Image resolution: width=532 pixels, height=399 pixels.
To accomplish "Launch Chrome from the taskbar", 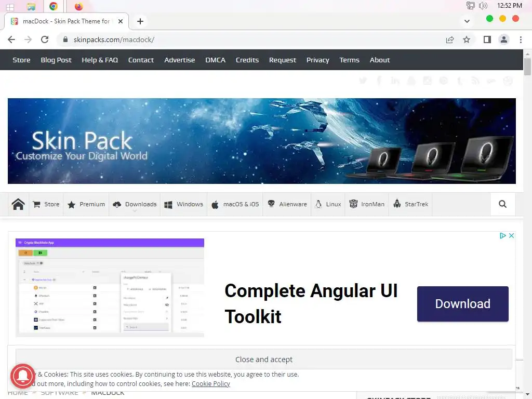I will point(54,6).
